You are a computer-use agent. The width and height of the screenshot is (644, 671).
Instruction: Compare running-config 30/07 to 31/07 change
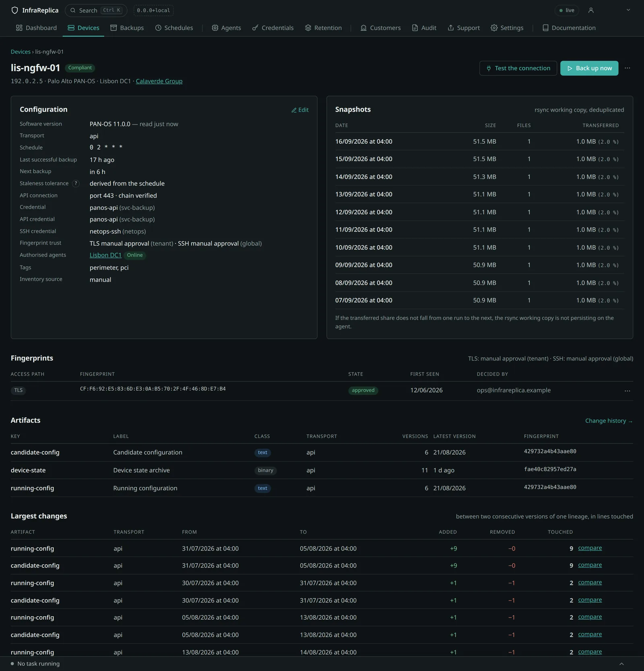click(x=590, y=582)
